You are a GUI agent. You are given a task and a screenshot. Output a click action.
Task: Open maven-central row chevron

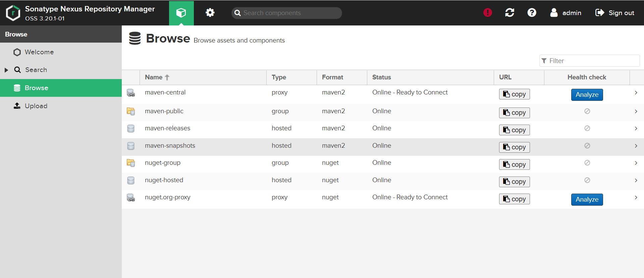(636, 93)
